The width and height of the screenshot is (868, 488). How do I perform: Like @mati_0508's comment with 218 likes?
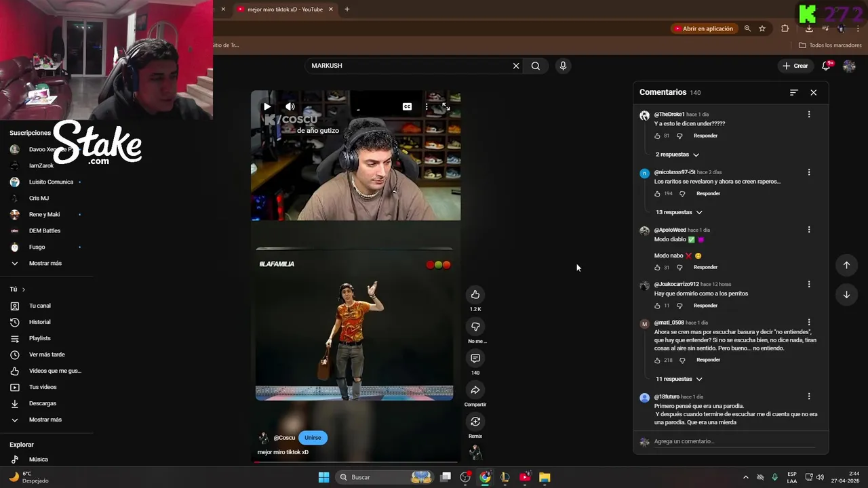[657, 360]
